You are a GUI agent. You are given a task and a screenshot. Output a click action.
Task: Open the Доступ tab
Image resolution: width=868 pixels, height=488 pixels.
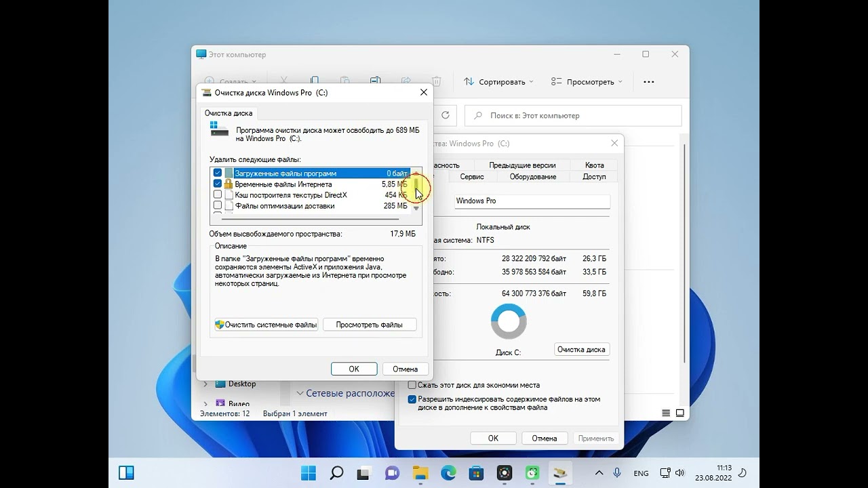(594, 177)
